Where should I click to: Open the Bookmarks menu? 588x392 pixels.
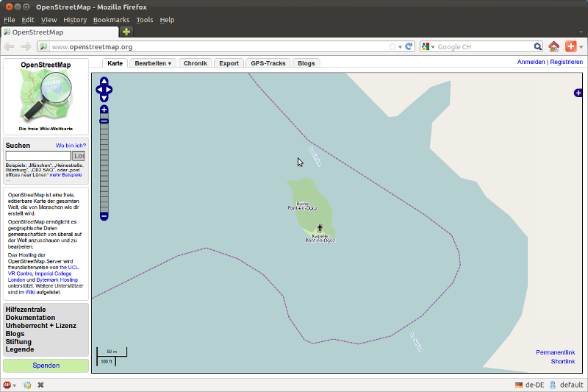pyautogui.click(x=112, y=20)
